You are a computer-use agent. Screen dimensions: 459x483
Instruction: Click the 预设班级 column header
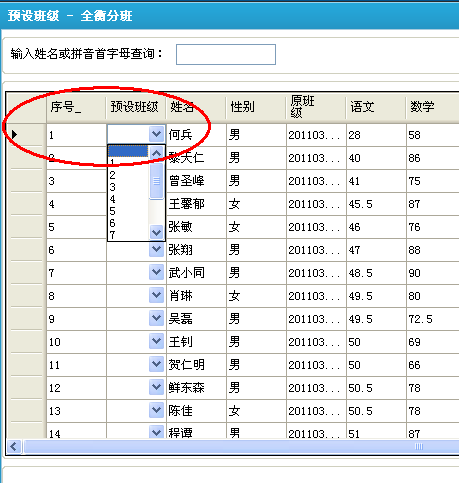[136, 107]
